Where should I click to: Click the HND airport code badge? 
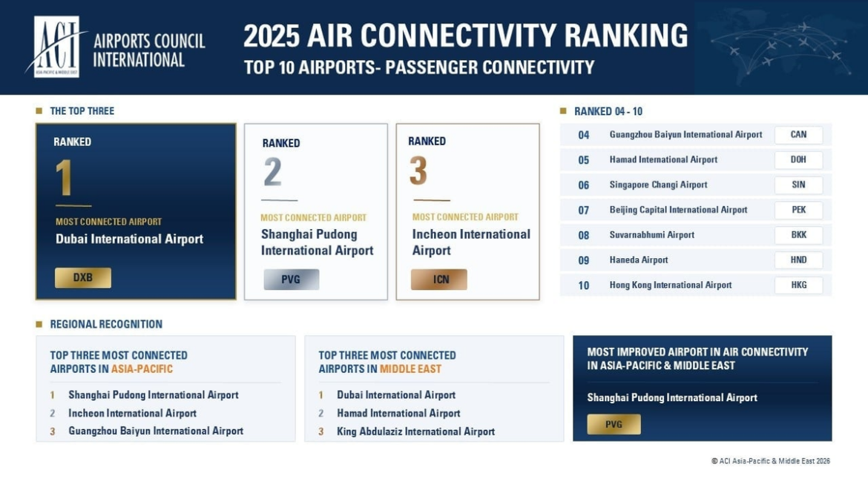798,260
